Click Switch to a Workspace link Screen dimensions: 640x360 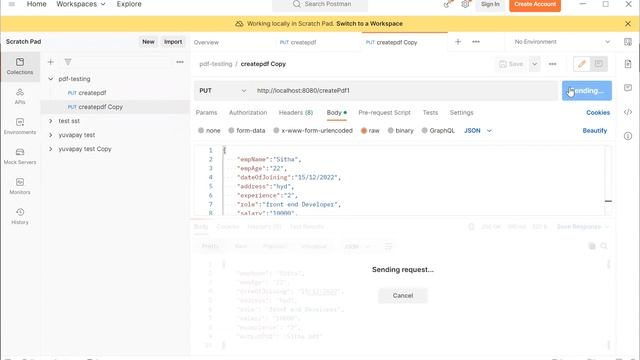tap(369, 24)
